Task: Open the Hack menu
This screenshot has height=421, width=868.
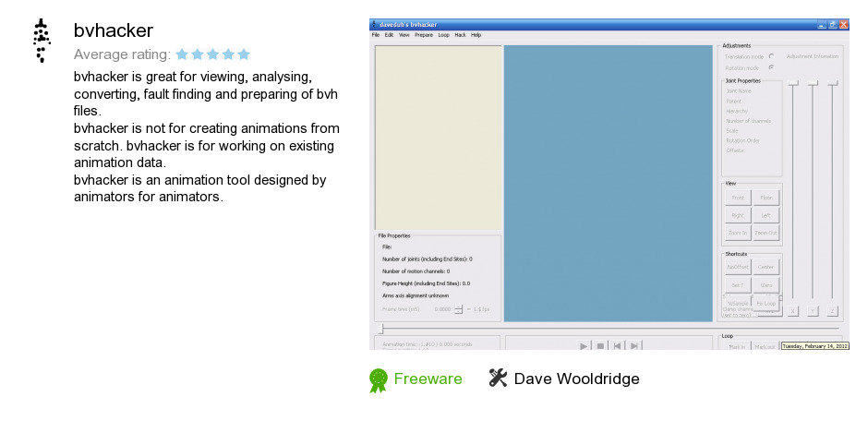Action: click(460, 35)
